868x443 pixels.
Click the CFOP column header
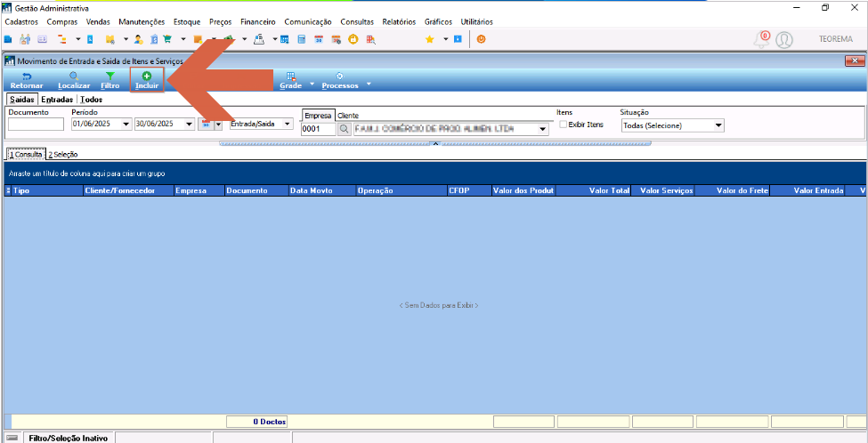pyautogui.click(x=469, y=190)
